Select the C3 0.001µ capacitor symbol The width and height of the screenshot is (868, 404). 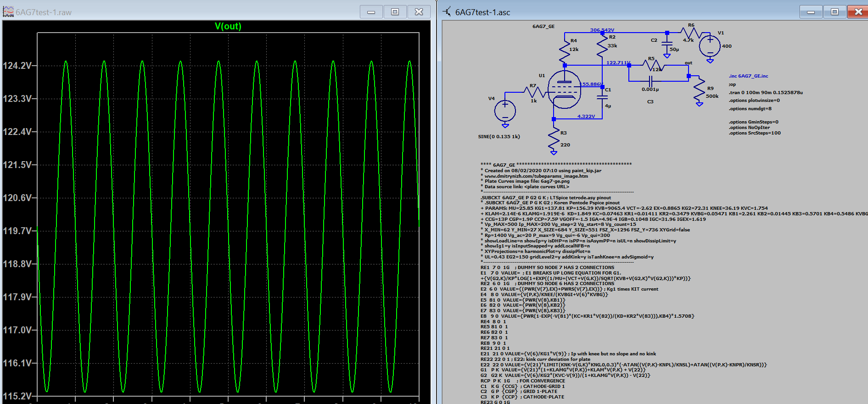point(651,81)
